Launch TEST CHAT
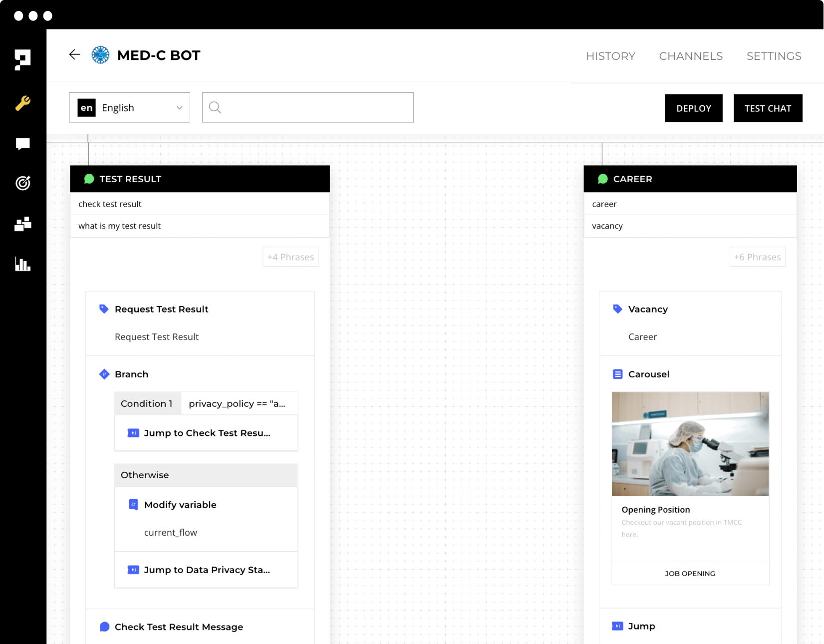 point(768,108)
